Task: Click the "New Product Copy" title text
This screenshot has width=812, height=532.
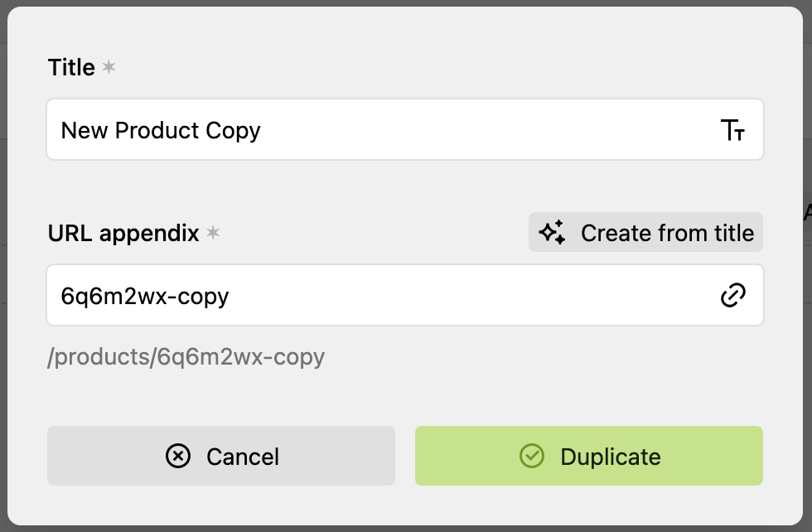Action: pos(161,130)
